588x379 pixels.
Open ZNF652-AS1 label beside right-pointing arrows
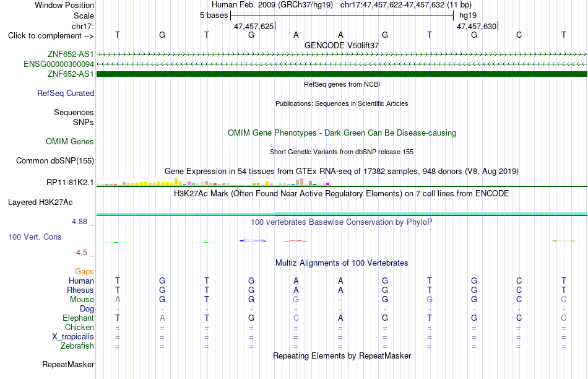pos(71,54)
